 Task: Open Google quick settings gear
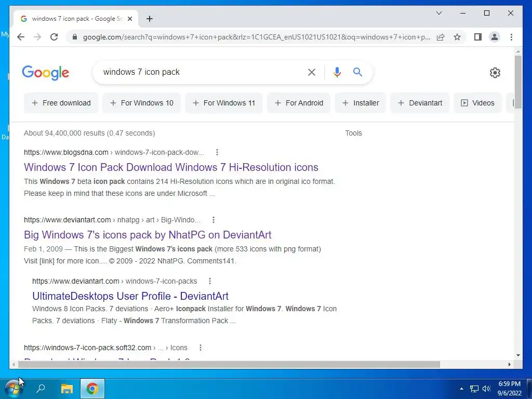495,73
